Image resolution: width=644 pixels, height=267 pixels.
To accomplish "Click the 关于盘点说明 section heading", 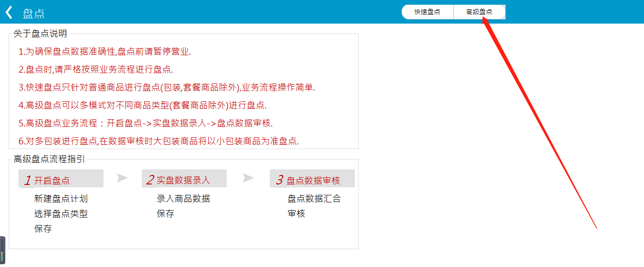I will click(x=40, y=33).
